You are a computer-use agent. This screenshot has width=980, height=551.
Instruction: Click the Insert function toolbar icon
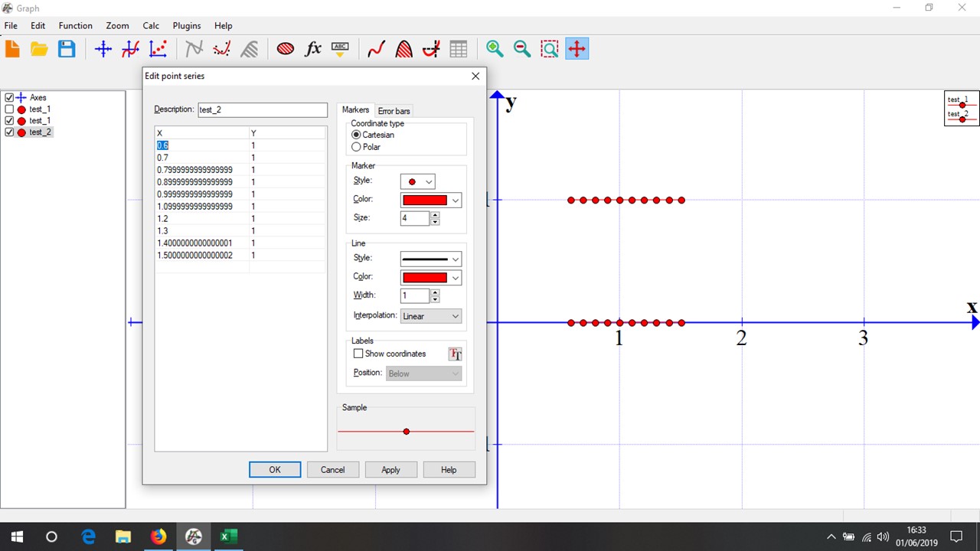tap(131, 49)
